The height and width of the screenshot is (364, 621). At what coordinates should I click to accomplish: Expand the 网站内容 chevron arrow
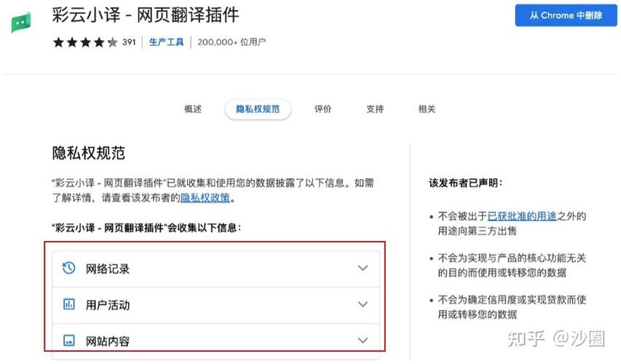(x=363, y=340)
